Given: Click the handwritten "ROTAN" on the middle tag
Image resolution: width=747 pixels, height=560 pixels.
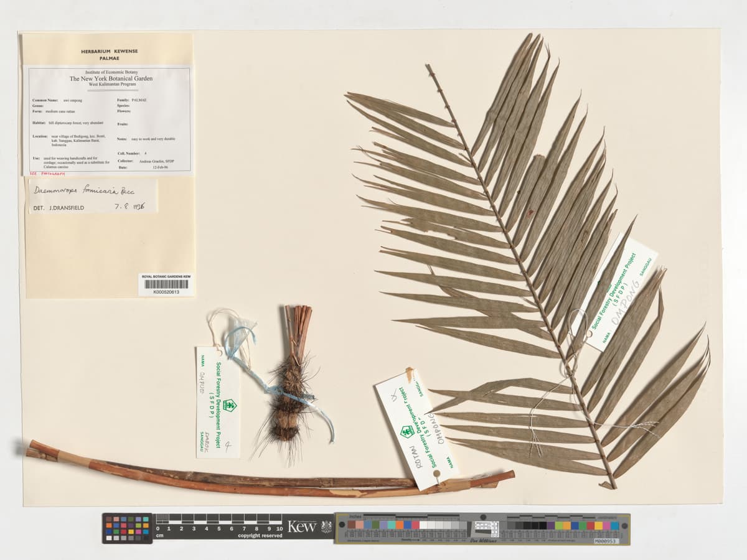Looking at the screenshot, I should coord(415,459).
